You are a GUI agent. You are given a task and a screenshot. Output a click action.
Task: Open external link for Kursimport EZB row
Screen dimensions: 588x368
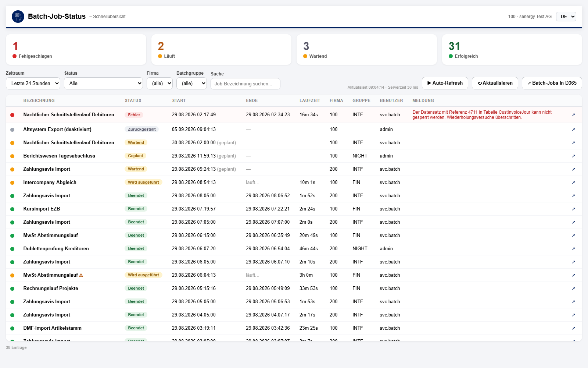pyautogui.click(x=573, y=209)
